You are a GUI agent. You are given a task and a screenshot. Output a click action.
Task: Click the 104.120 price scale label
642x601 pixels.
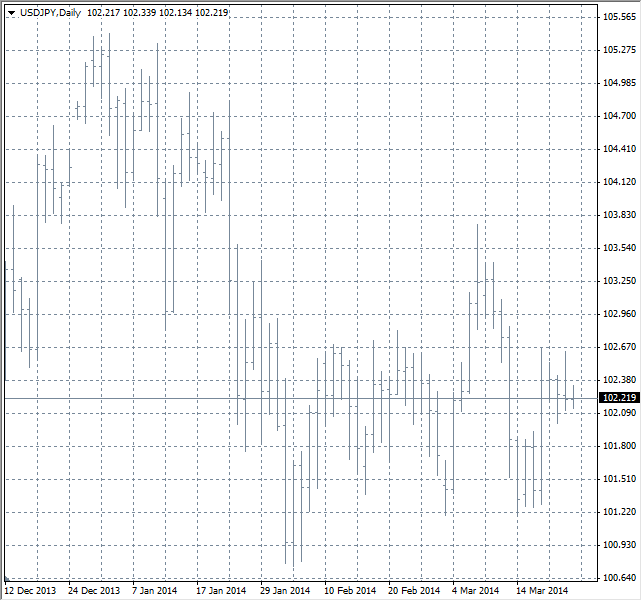tap(620, 182)
